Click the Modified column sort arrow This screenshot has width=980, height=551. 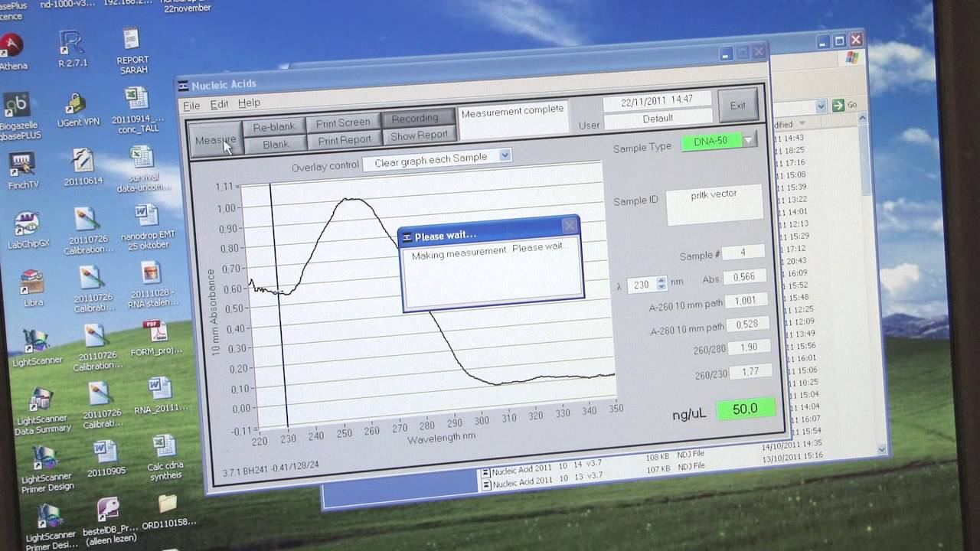(802, 123)
